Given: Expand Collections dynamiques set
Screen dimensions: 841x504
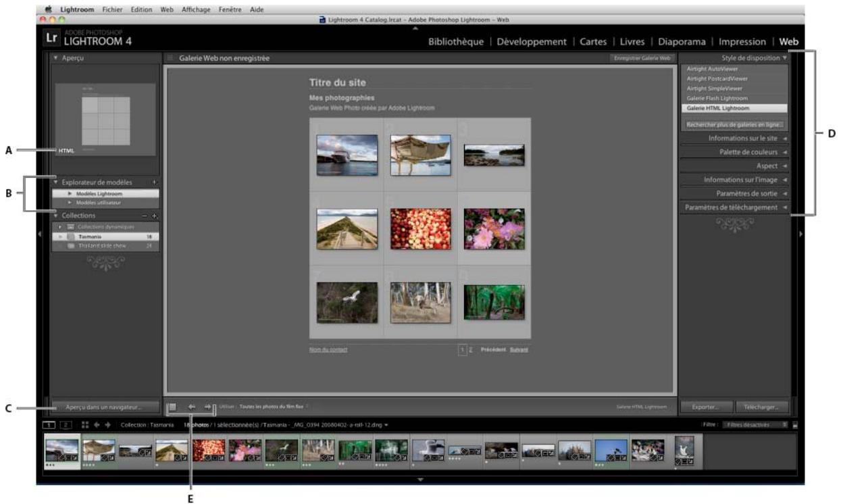Looking at the screenshot, I should point(60,226).
